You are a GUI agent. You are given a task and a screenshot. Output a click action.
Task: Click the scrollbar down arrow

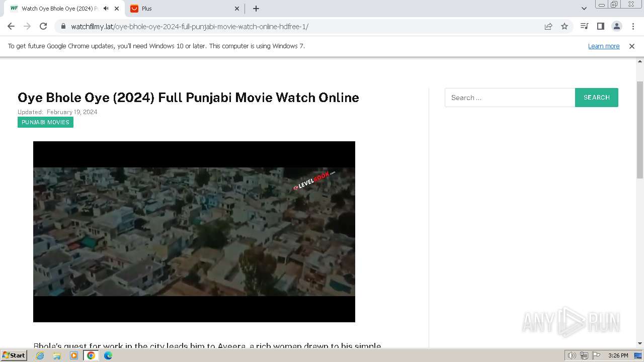tap(640, 343)
